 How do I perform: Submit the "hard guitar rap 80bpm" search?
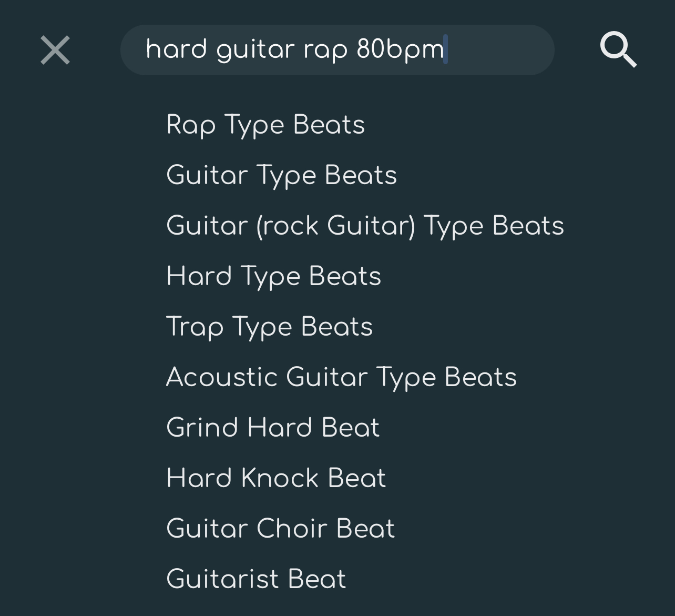pos(618,50)
